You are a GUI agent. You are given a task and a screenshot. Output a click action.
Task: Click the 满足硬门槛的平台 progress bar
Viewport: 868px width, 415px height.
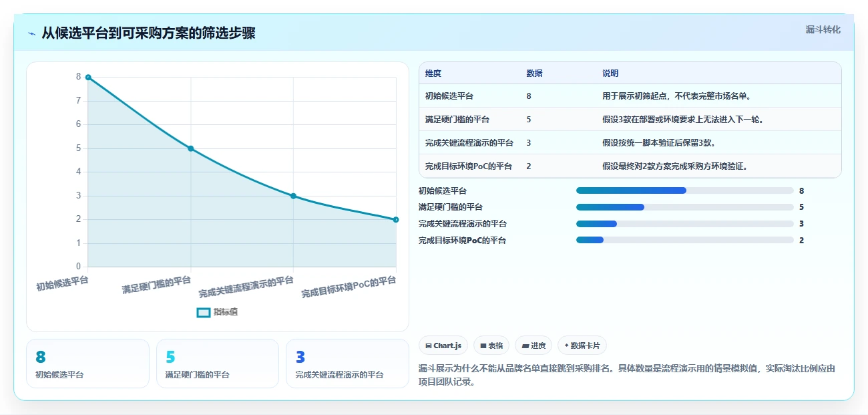coord(685,207)
